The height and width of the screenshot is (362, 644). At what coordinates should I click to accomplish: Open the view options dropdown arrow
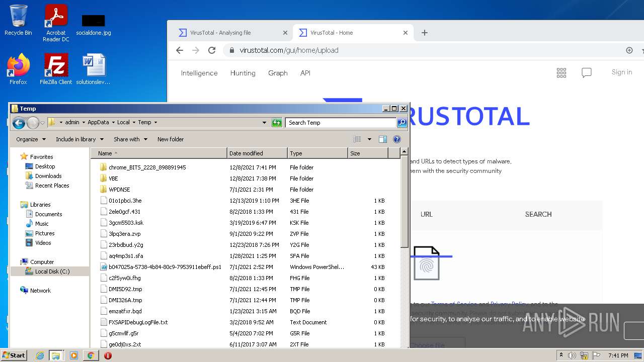369,139
